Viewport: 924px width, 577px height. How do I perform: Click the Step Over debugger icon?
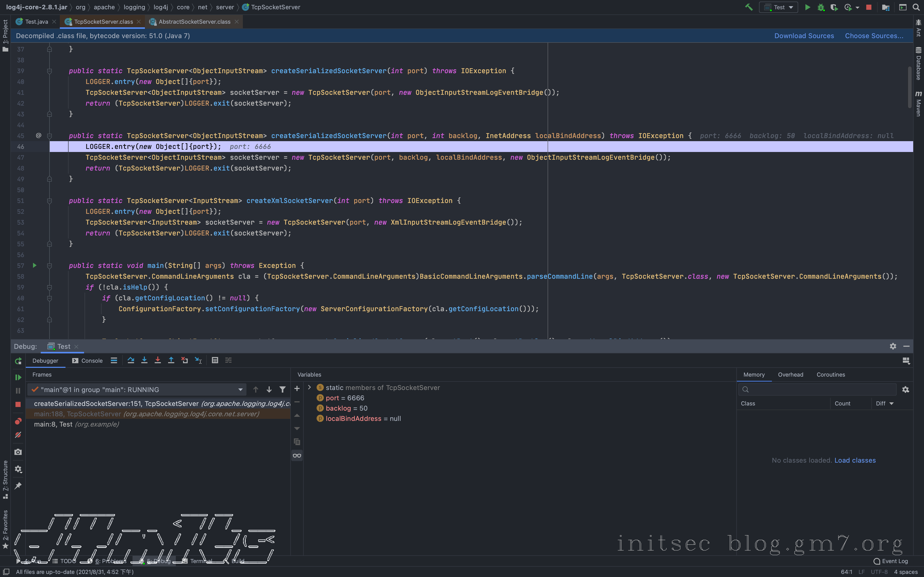coord(130,360)
